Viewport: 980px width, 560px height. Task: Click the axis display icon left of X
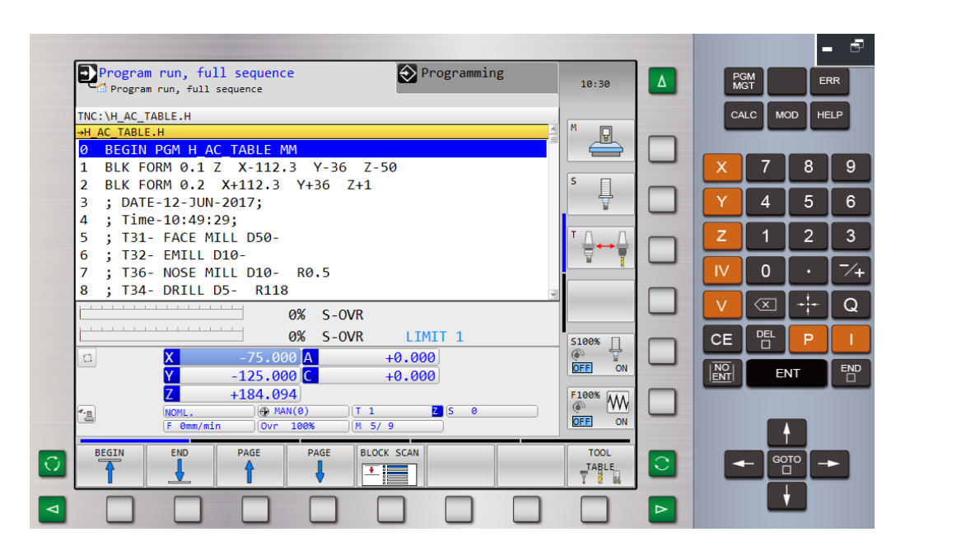pos(87,358)
